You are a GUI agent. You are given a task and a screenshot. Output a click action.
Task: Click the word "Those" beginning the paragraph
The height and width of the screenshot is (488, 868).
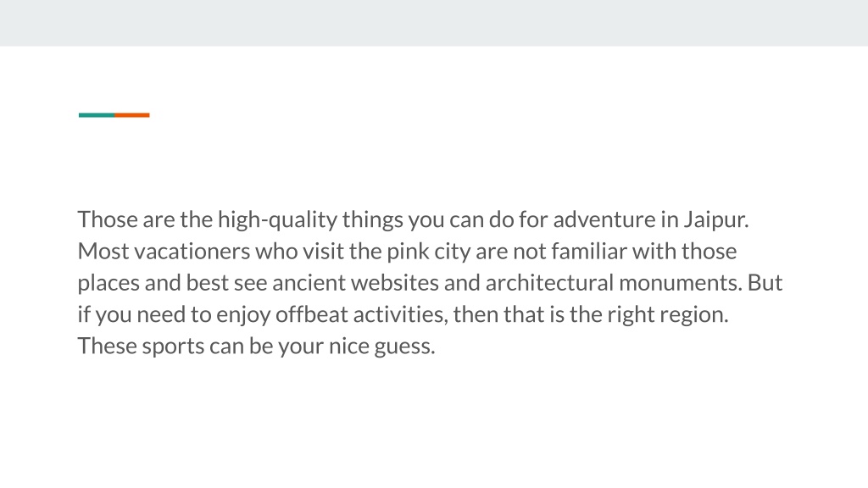click(x=108, y=219)
